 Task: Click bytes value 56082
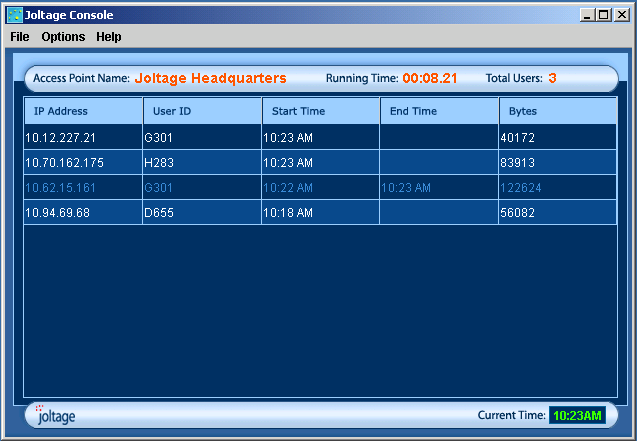coord(518,213)
